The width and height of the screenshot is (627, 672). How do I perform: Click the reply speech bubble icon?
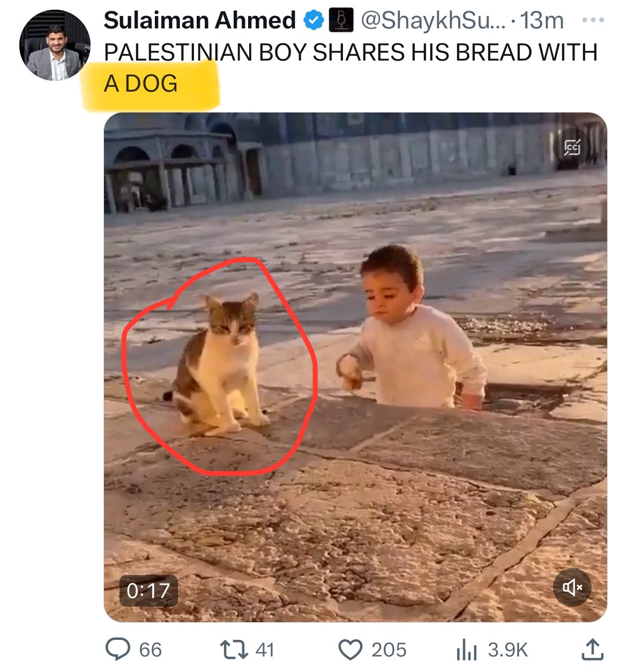118,649
